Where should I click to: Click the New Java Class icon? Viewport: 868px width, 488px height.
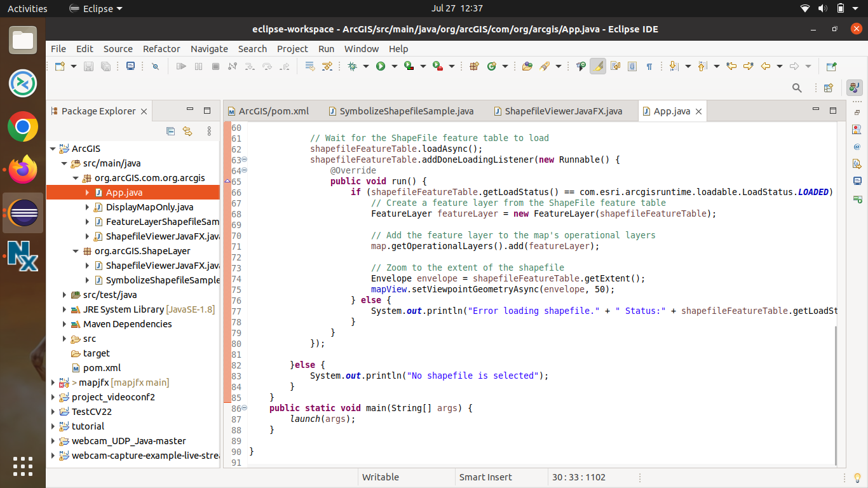(x=491, y=66)
